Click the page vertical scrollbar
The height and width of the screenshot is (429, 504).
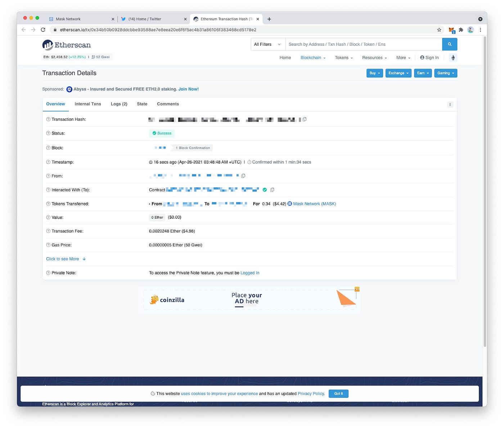click(485, 191)
